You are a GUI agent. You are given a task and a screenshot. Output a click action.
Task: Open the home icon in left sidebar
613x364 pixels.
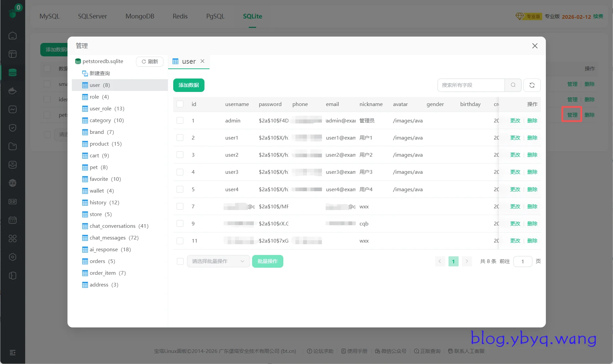[x=12, y=36]
